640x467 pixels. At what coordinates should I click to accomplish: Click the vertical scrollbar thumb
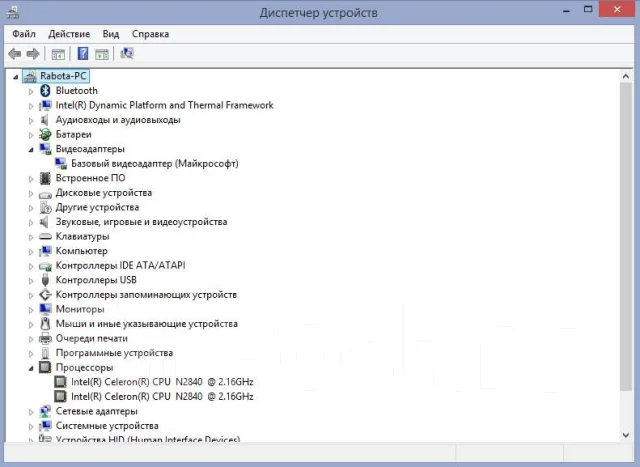point(626,237)
